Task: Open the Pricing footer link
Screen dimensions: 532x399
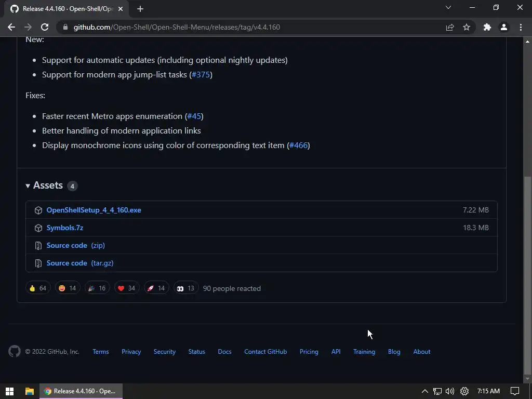Action: (309, 352)
